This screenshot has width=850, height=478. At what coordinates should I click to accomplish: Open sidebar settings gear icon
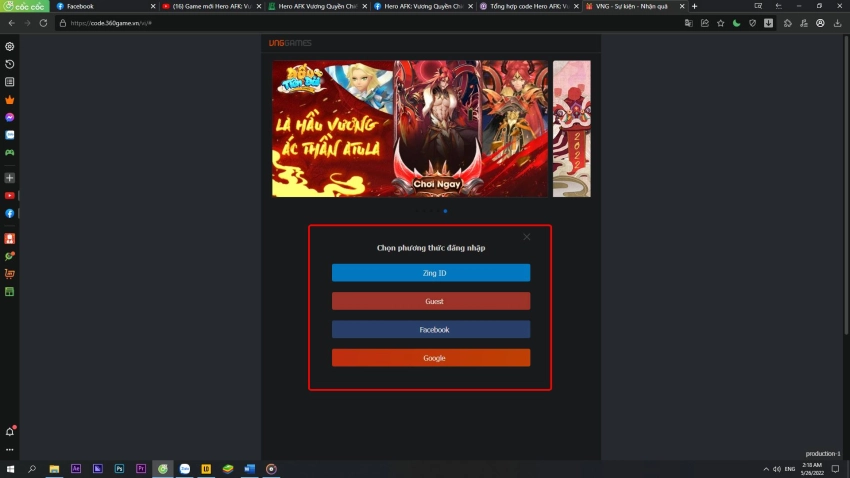click(10, 47)
